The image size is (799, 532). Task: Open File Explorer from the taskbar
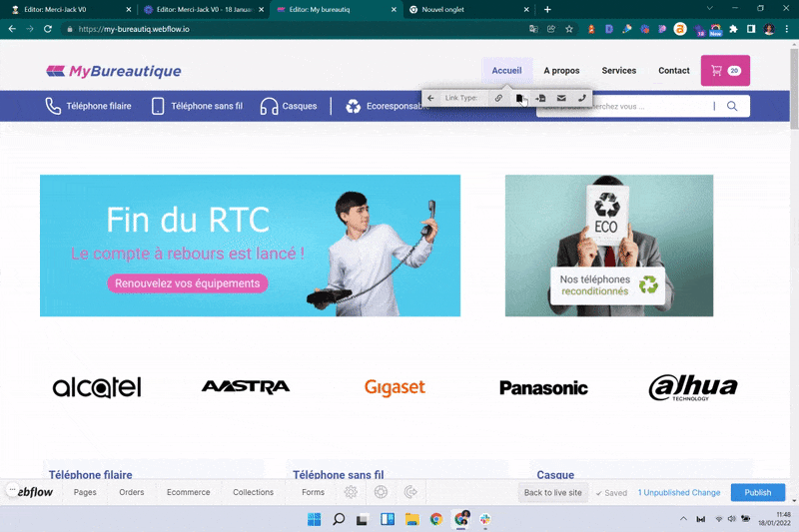[411, 519]
